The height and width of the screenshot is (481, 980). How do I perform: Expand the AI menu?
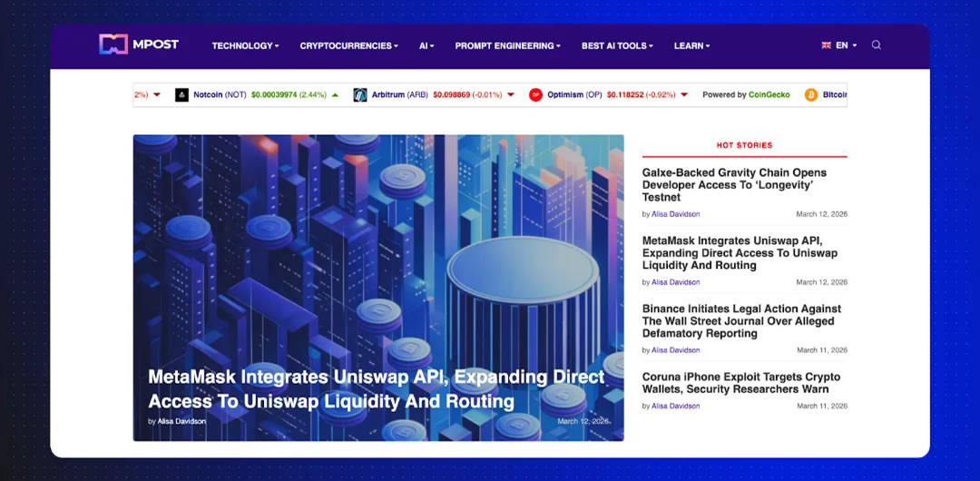tap(426, 45)
